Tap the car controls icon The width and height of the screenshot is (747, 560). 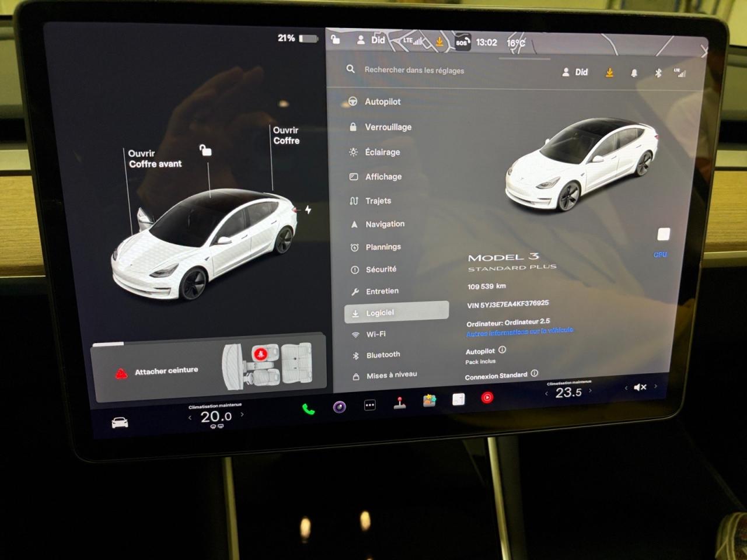tap(120, 423)
